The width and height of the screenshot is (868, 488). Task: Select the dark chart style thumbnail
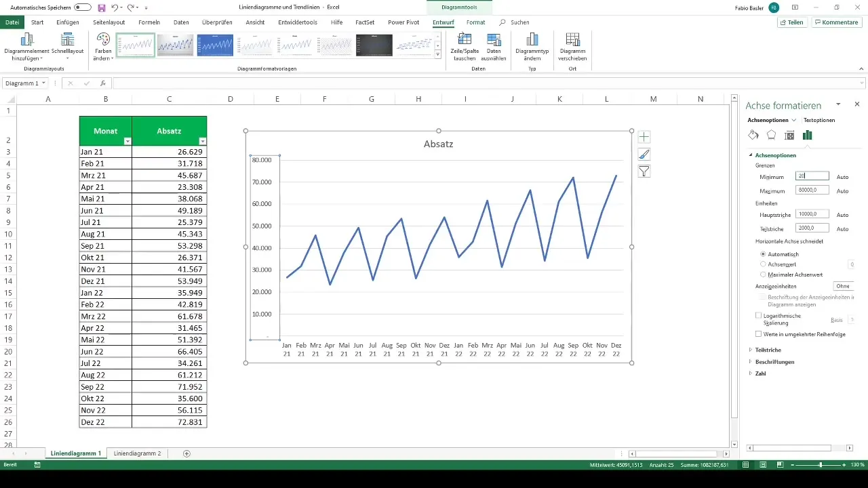coord(374,45)
